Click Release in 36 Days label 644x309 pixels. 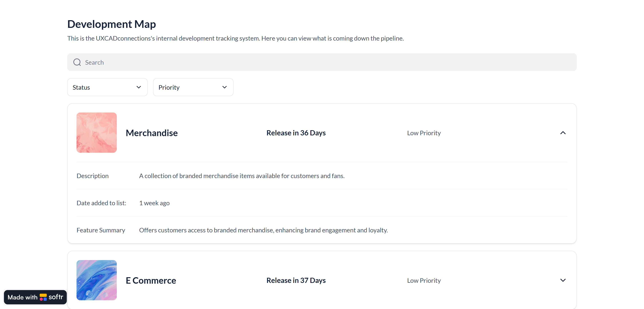pos(296,133)
